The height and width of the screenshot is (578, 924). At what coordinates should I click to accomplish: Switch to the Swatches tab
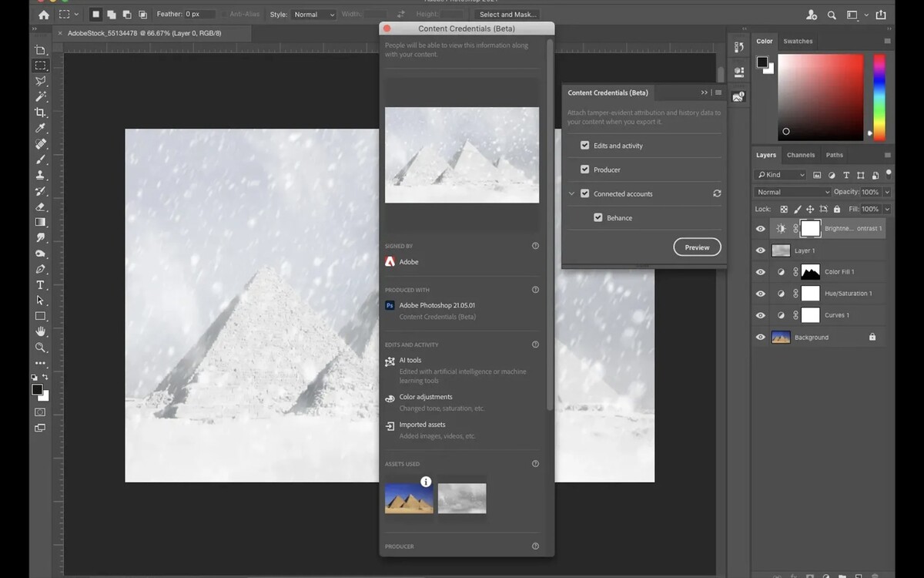(798, 42)
